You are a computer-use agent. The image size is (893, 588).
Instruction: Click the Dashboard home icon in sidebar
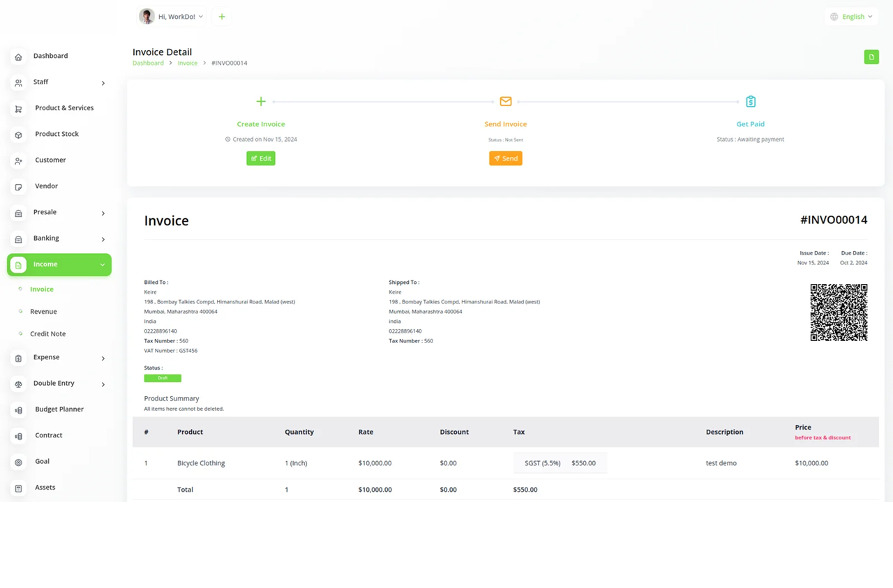[x=19, y=56]
